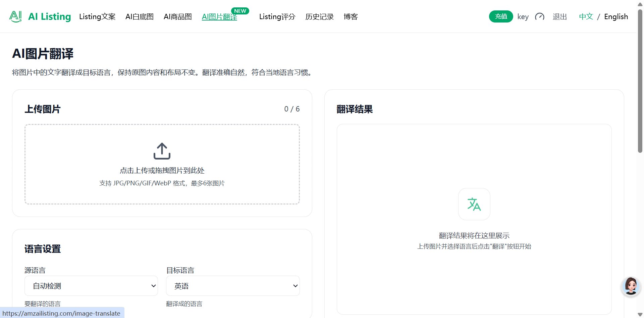
Task: Click the 0 / 6 upload counter
Action: (x=292, y=109)
